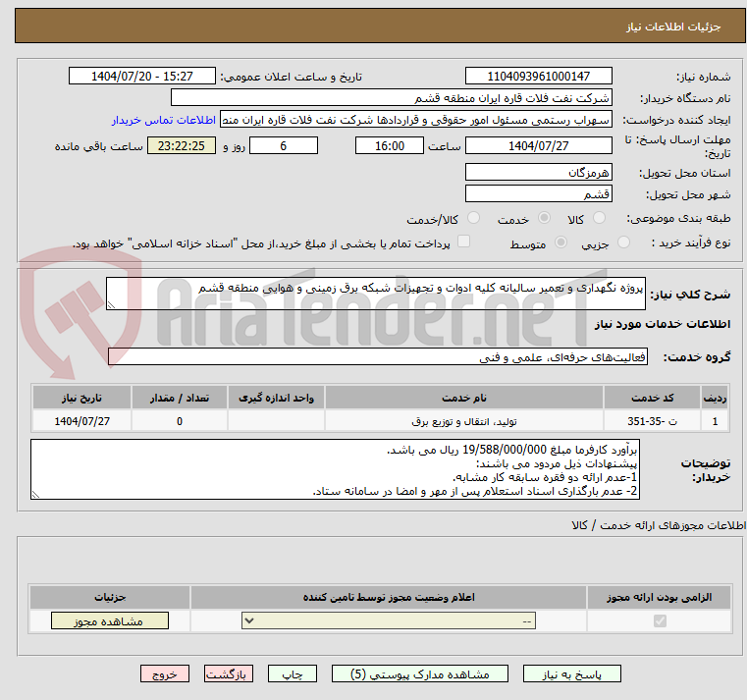Click the مشاهده مجوز button
The width and height of the screenshot is (747, 700).
pos(110,620)
